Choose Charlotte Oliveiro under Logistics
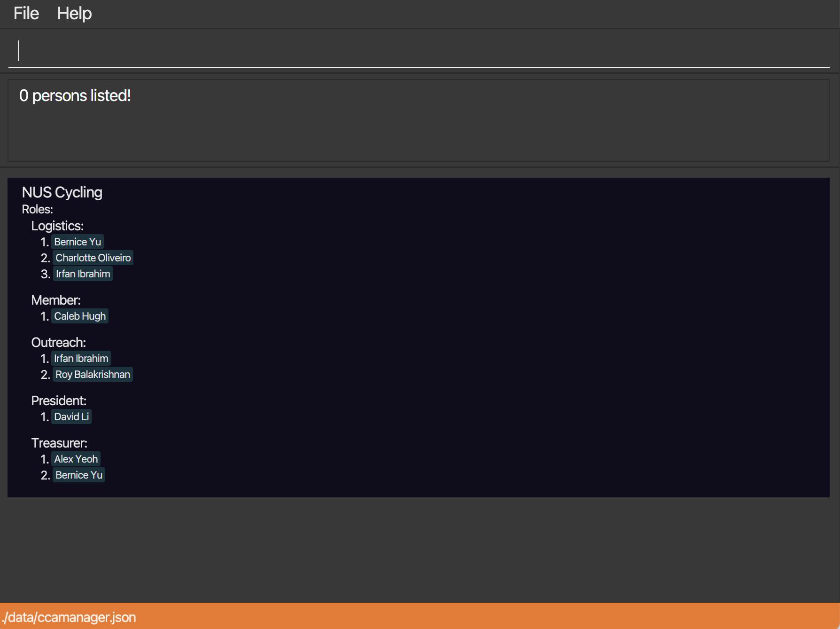The width and height of the screenshot is (840, 629). click(x=93, y=258)
